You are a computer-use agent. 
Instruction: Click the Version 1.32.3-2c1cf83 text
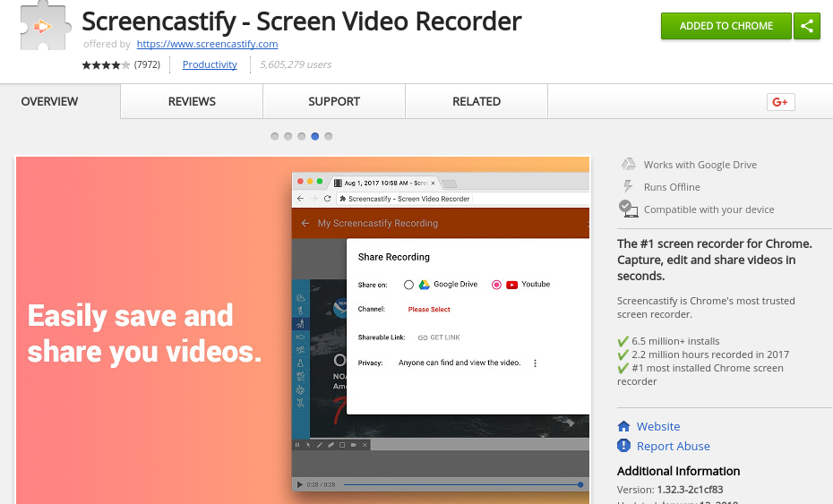click(x=670, y=490)
